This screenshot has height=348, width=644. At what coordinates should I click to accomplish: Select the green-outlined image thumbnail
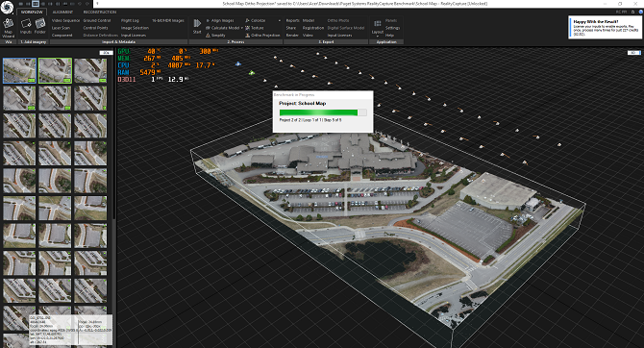click(x=55, y=71)
